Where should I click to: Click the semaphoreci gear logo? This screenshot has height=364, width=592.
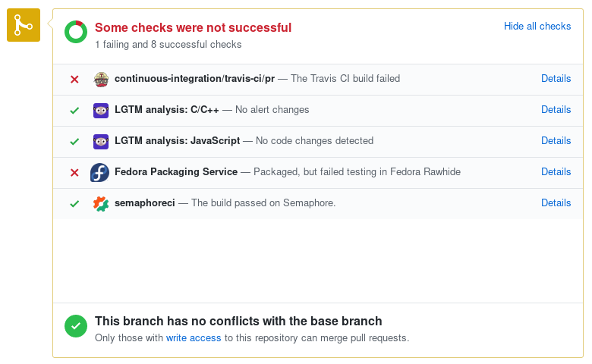[101, 204]
